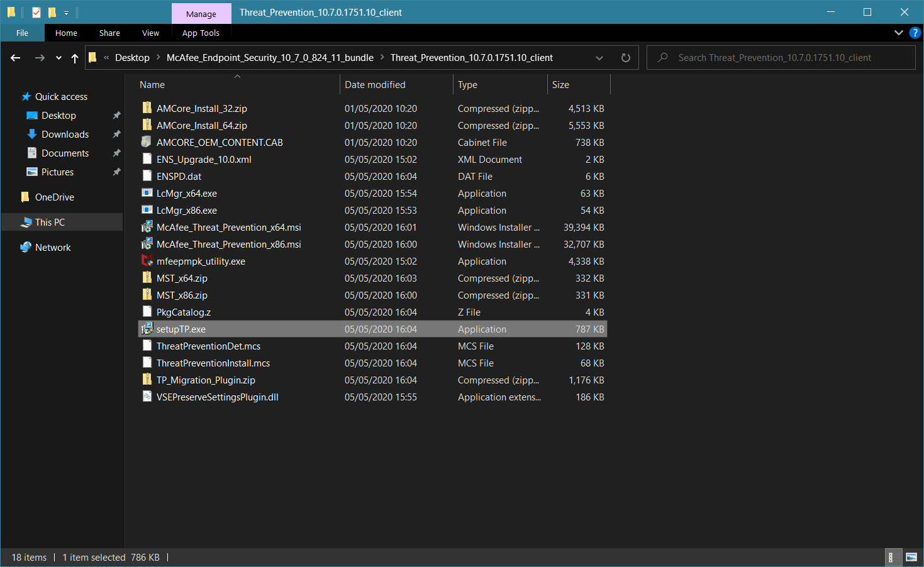Click the search box for this folder
The width and height of the screenshot is (924, 567).
click(780, 58)
